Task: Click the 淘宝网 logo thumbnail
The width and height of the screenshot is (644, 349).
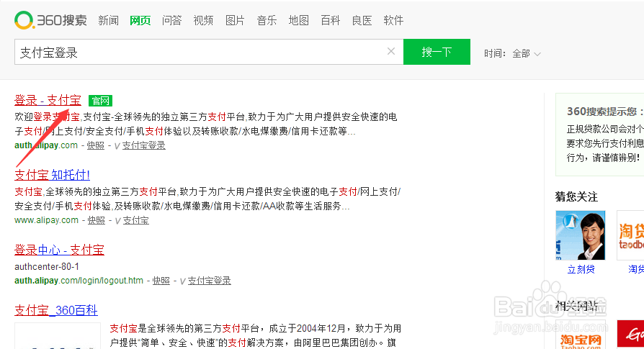Action: coord(581,335)
